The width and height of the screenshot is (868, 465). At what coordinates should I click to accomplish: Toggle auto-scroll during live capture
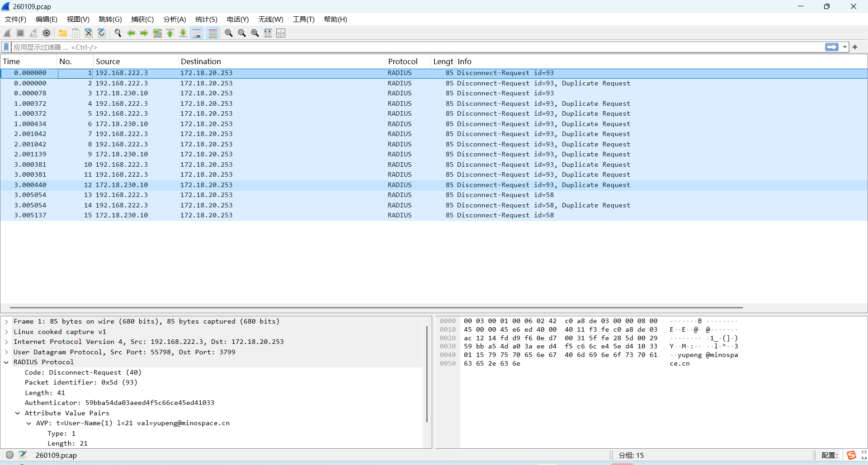197,33
